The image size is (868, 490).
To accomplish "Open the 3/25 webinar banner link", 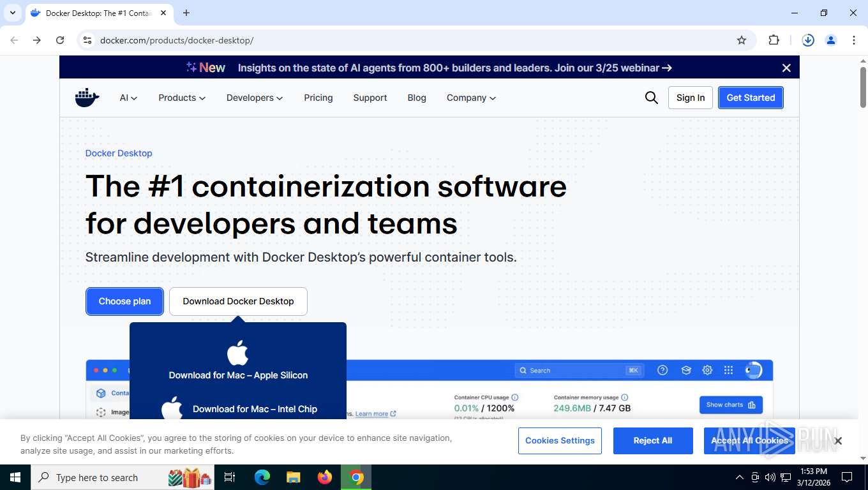I will pyautogui.click(x=454, y=68).
